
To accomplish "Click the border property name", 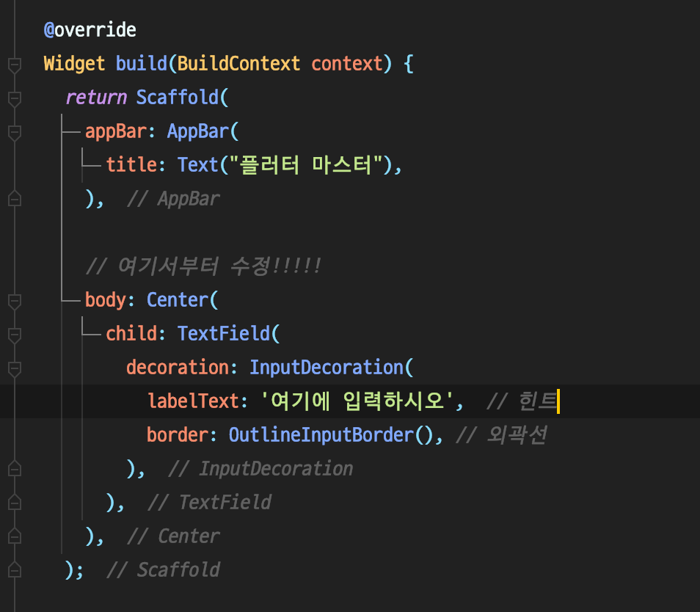I will (178, 434).
